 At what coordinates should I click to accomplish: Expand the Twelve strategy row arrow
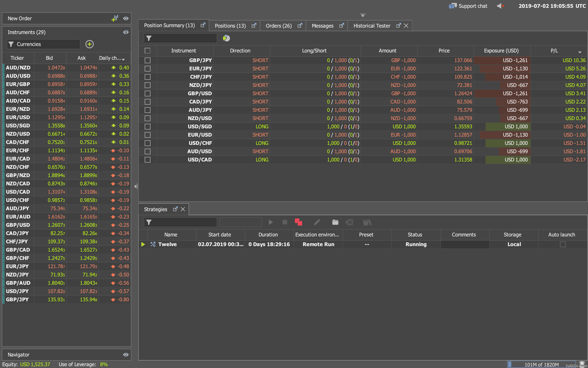pos(143,244)
